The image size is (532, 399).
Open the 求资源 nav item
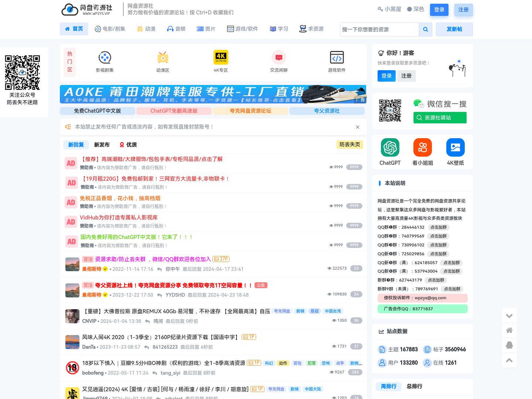(311, 29)
